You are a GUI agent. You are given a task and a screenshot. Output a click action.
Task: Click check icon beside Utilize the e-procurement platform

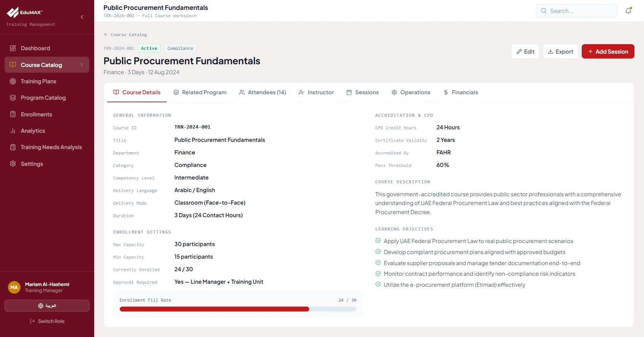click(x=378, y=284)
